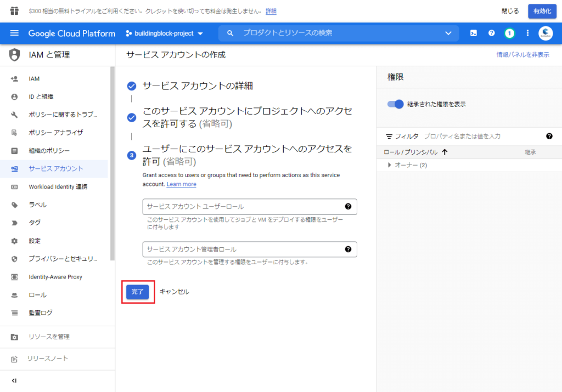
Task: Click the IAM と管理 shield icon
Action: point(14,55)
